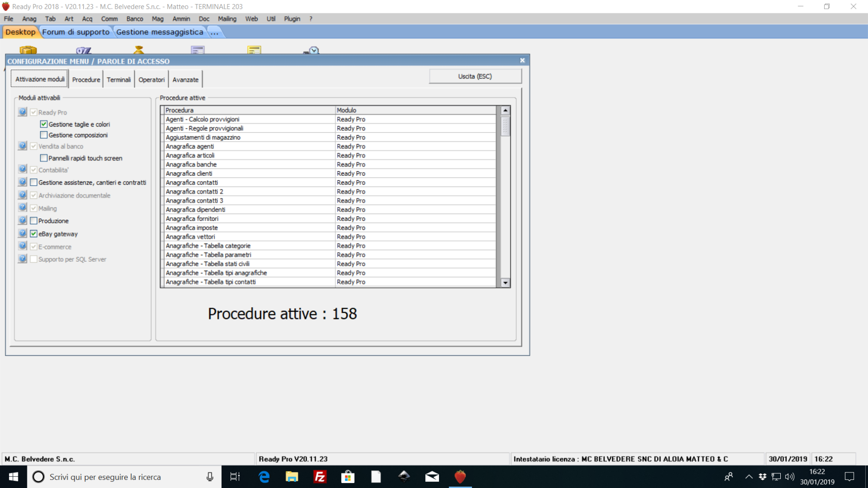Image resolution: width=868 pixels, height=488 pixels.
Task: Uncheck Gestione taglie e colori
Action: (x=44, y=124)
